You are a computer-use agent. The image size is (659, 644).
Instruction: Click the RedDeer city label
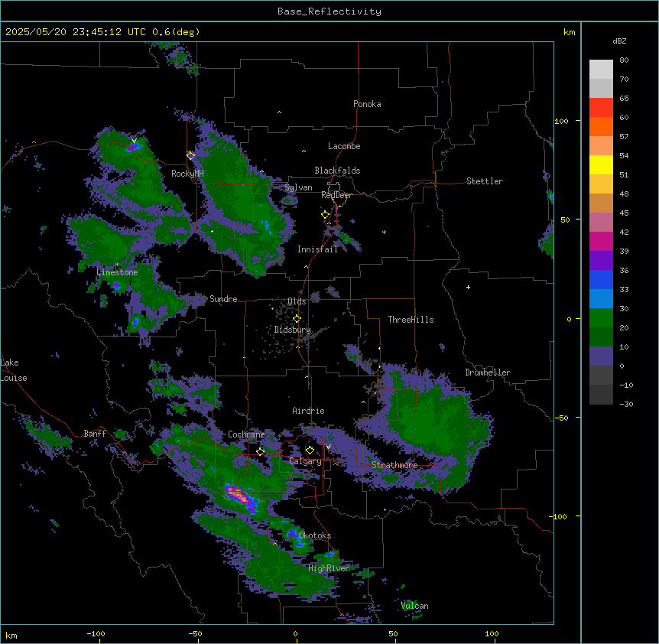336,195
